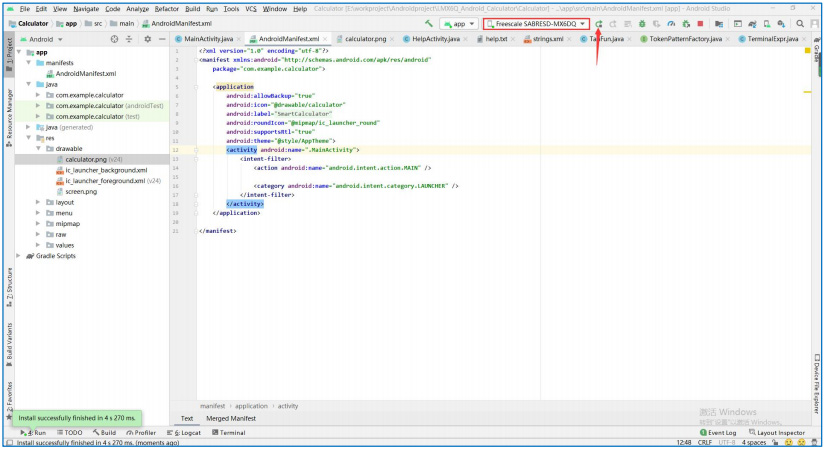
Task: Open the Event Log panel
Action: coord(718,433)
